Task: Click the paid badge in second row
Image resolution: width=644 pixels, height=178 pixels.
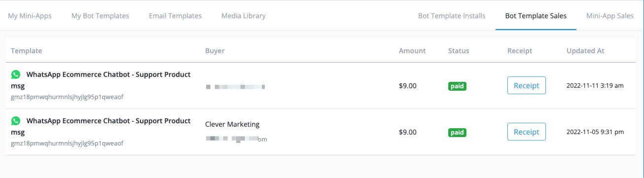Action: [x=457, y=133]
